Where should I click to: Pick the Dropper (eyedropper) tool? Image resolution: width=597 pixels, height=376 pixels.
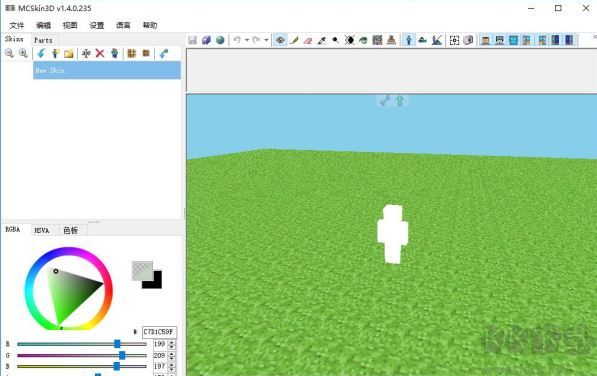click(x=322, y=40)
